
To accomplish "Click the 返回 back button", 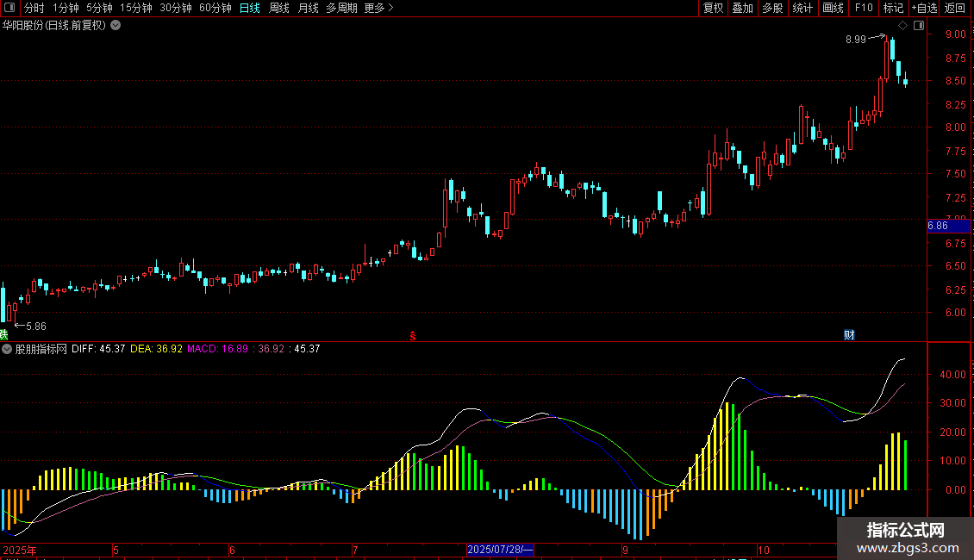I will tap(955, 8).
